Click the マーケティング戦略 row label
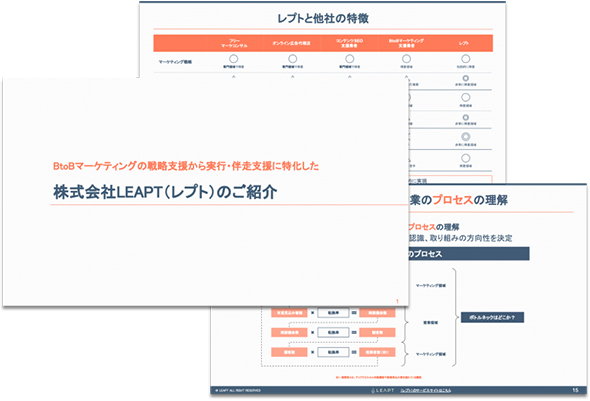The image size is (590, 401). click(175, 62)
